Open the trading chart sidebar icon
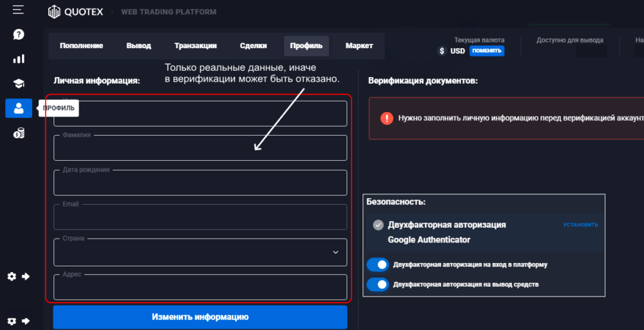644x330 pixels. click(x=19, y=59)
